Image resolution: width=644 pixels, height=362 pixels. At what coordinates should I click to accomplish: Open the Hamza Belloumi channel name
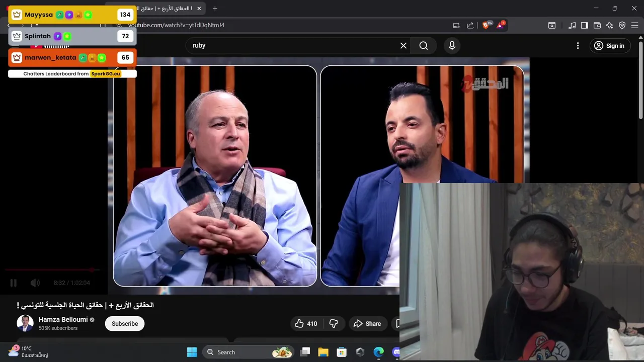pyautogui.click(x=63, y=320)
